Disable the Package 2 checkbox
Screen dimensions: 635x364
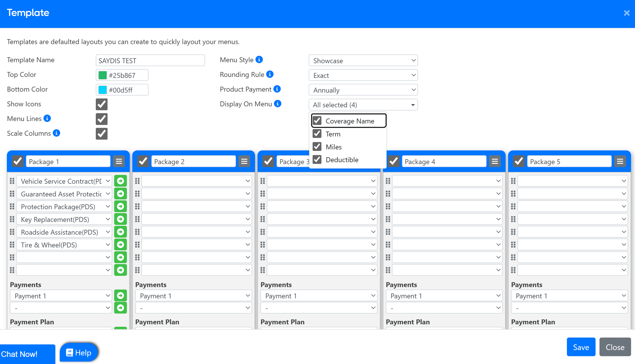pos(143,161)
